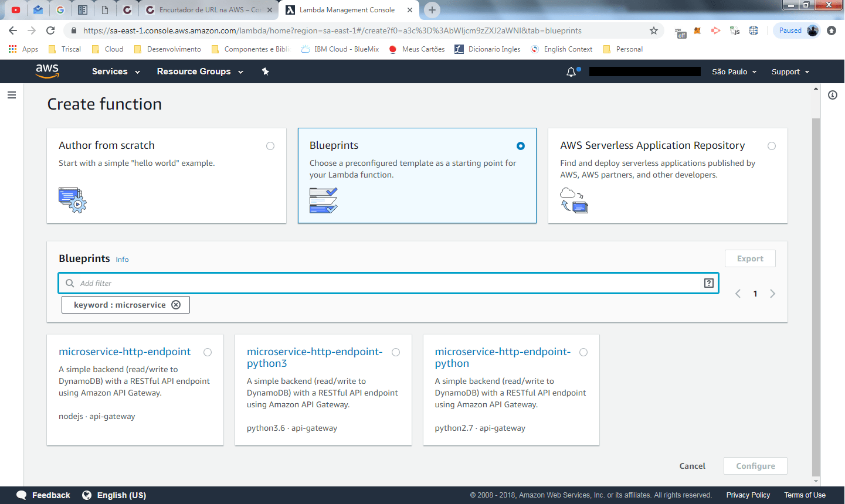Open the Support dropdown menu
This screenshot has height=504, width=845.
(x=790, y=71)
